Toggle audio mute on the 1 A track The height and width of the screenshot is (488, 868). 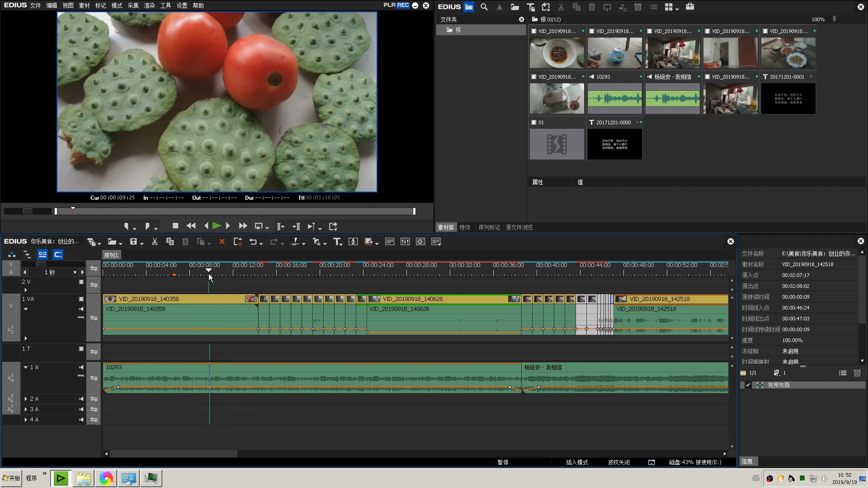point(81,367)
